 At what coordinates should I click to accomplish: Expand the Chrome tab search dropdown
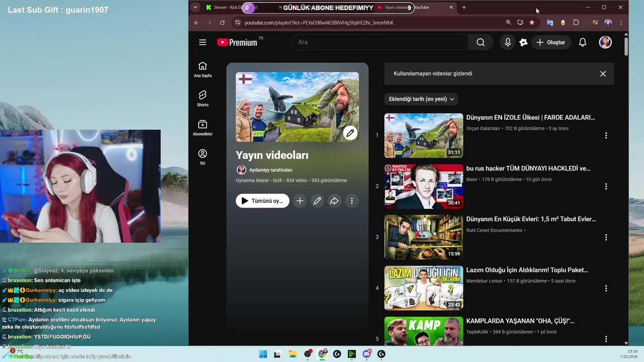(x=195, y=7)
